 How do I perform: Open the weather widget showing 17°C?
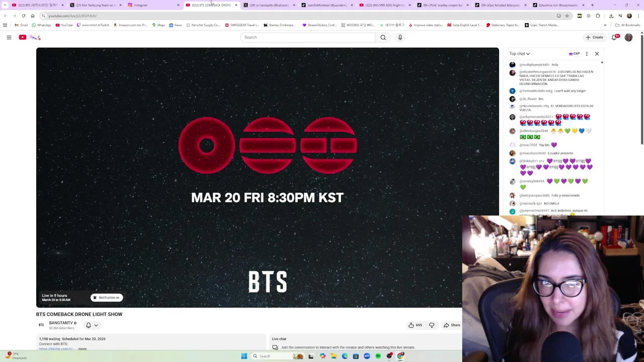[x=15, y=356]
